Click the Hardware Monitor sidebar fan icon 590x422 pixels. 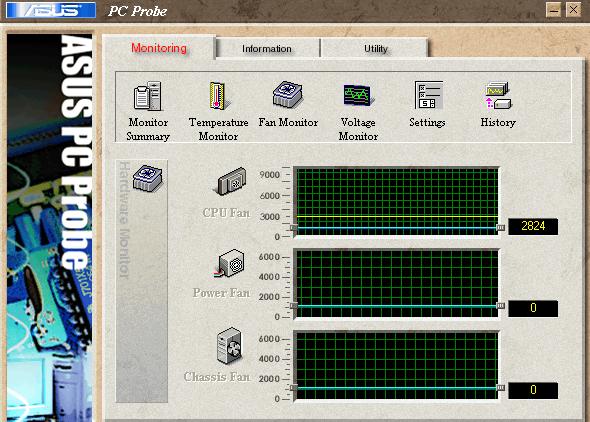[148, 178]
